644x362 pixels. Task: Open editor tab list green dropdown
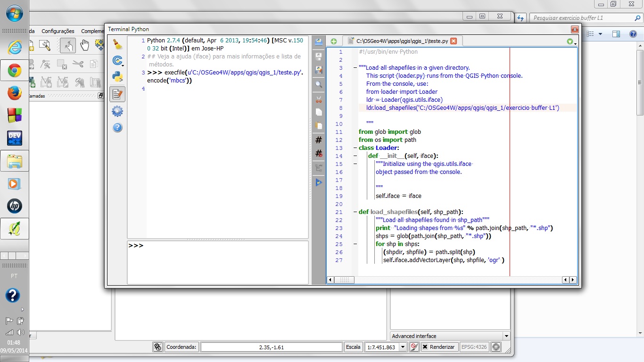point(571,42)
